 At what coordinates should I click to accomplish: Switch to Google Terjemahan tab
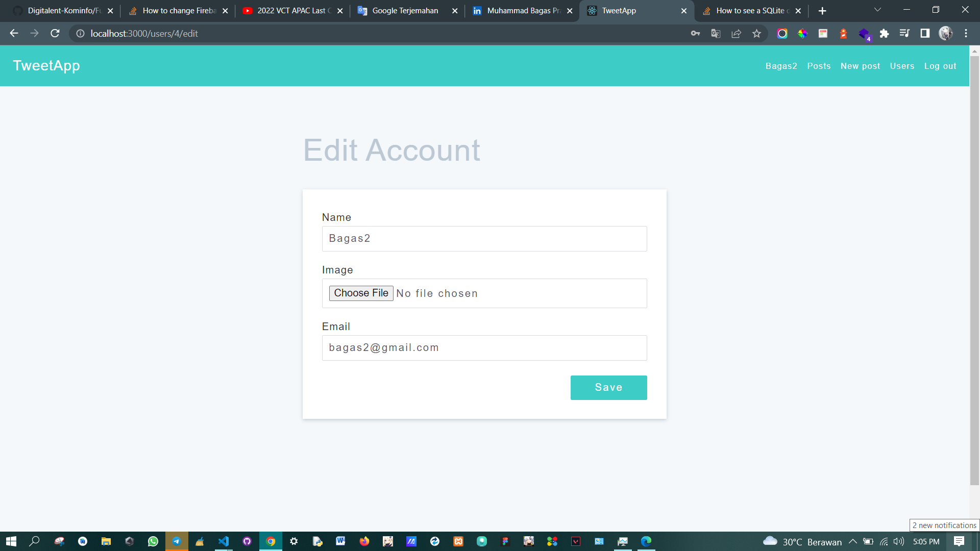(405, 11)
